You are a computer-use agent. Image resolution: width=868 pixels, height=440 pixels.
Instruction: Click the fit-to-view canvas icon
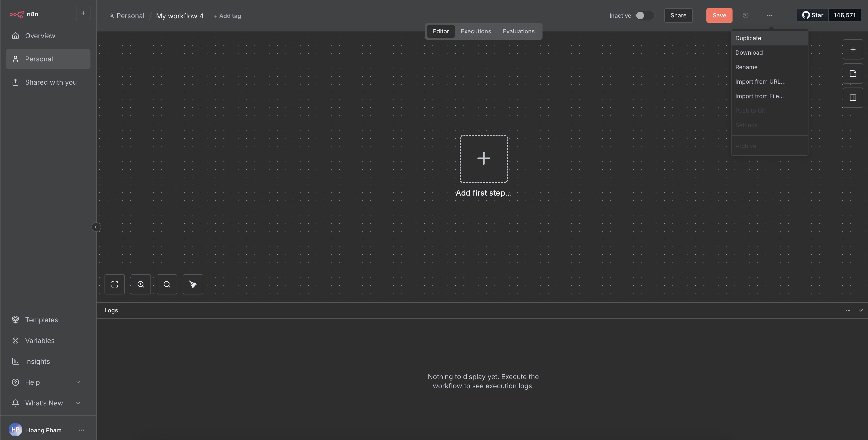115,284
